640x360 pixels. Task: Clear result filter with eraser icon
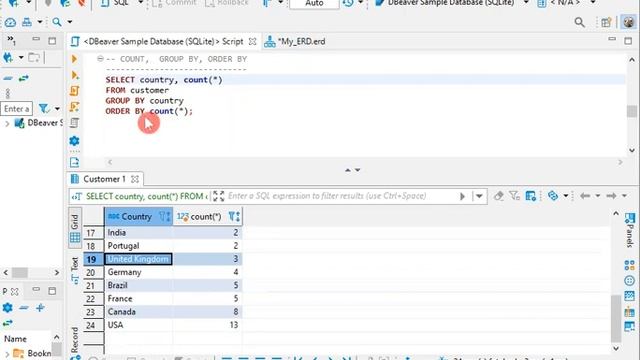[498, 196]
